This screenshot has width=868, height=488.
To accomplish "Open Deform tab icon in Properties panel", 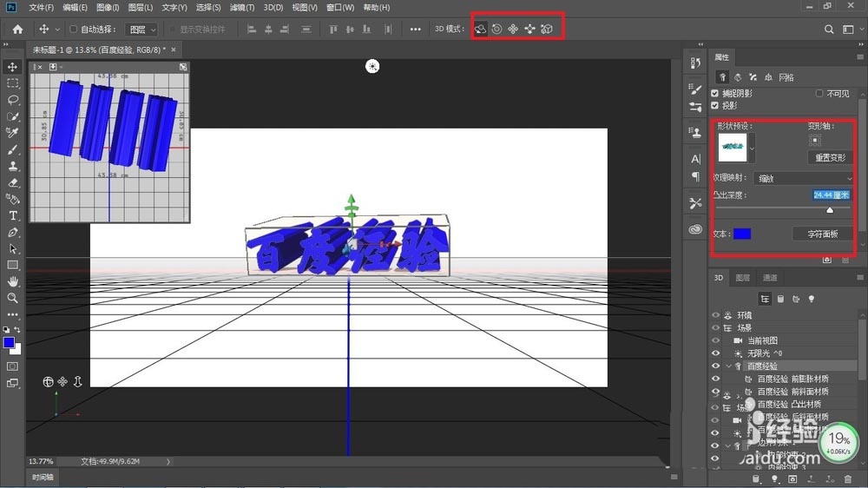I will [737, 77].
